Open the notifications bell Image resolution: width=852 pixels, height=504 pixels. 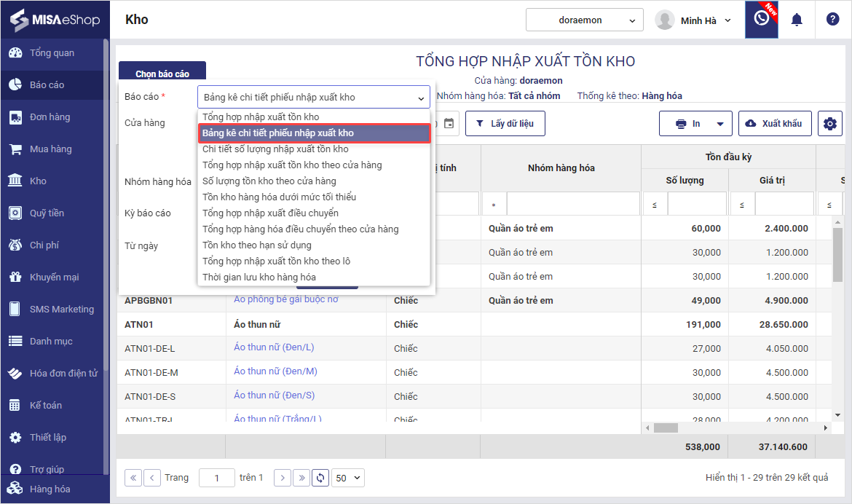pos(797,20)
